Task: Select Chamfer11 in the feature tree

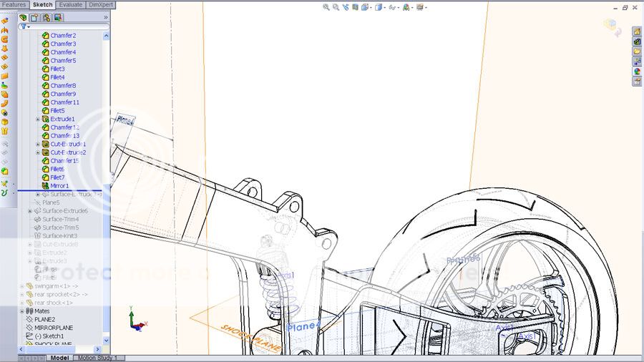Action: 64,102
